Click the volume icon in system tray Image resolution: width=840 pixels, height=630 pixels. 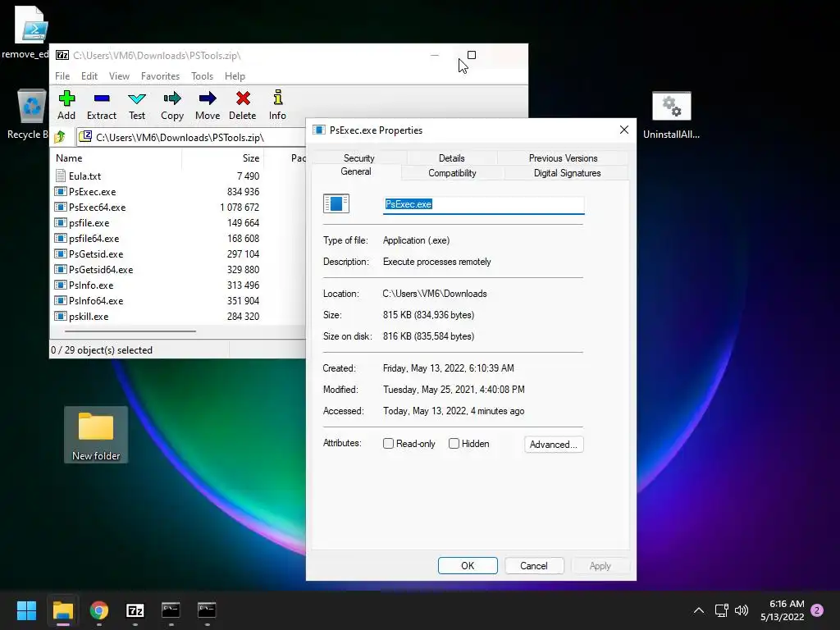click(742, 610)
